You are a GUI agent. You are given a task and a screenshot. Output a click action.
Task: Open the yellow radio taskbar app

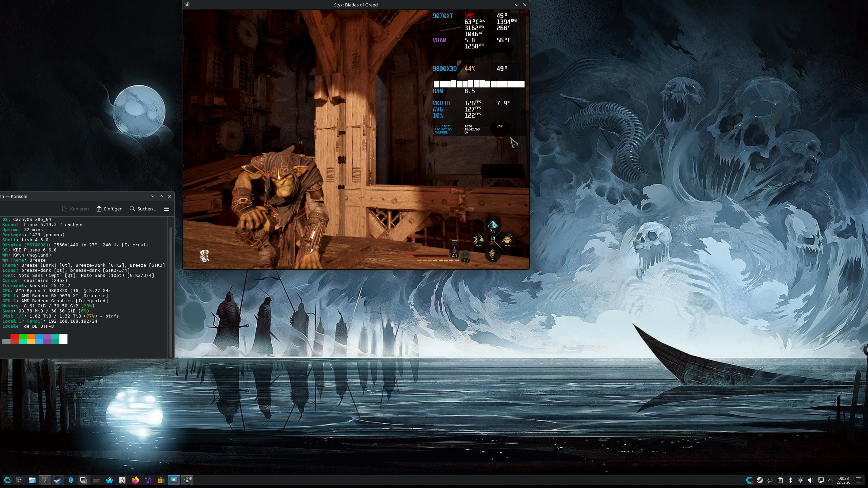click(x=161, y=480)
